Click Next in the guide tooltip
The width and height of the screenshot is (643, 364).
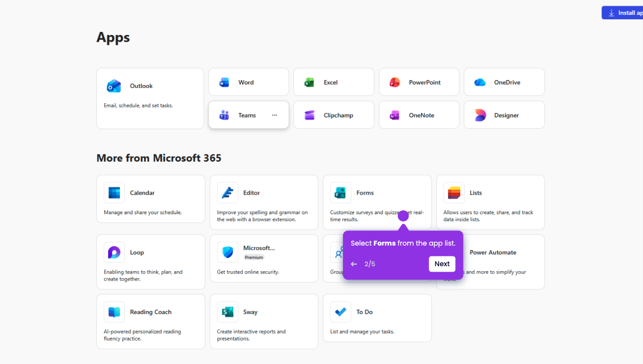click(442, 264)
